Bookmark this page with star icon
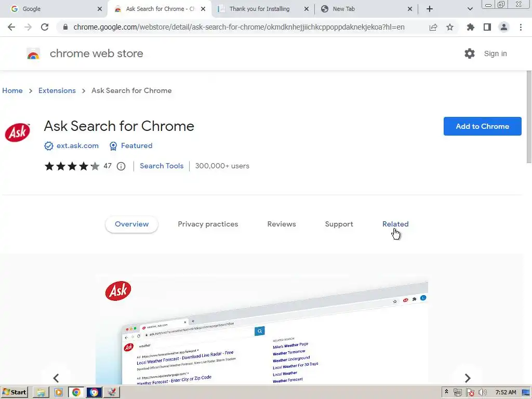 (x=450, y=27)
